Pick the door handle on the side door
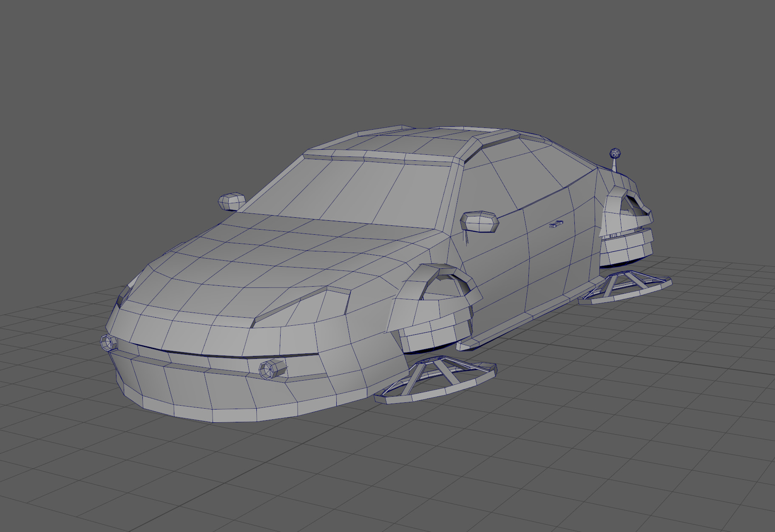Viewport: 775px width, 532px height. tap(556, 224)
